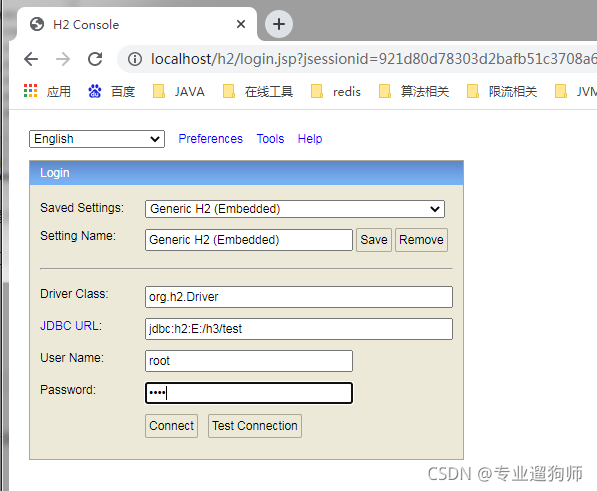Image resolution: width=597 pixels, height=491 pixels.
Task: Click the Connect button
Action: [x=171, y=426]
